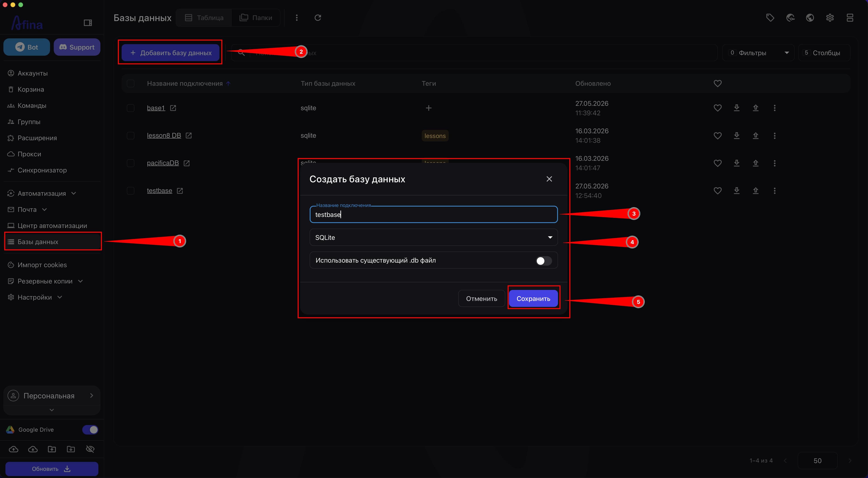Expand the Автоматизация menu
This screenshot has width=868, height=478.
click(42, 194)
